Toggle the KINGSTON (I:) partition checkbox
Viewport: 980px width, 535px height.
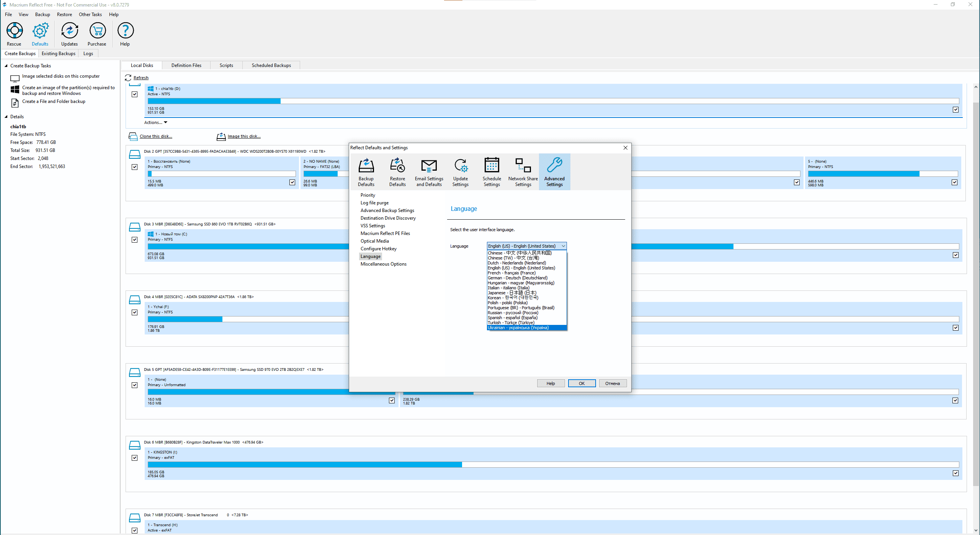click(955, 473)
